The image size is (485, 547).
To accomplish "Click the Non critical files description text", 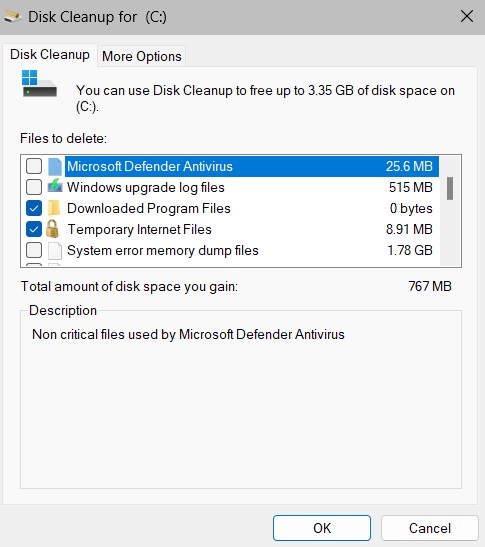I will [x=188, y=334].
